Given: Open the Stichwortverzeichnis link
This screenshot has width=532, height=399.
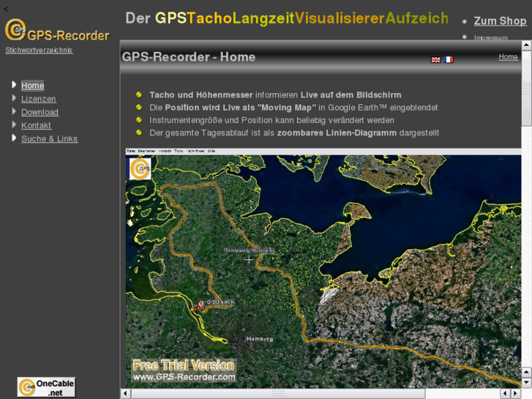Looking at the screenshot, I should point(39,51).
